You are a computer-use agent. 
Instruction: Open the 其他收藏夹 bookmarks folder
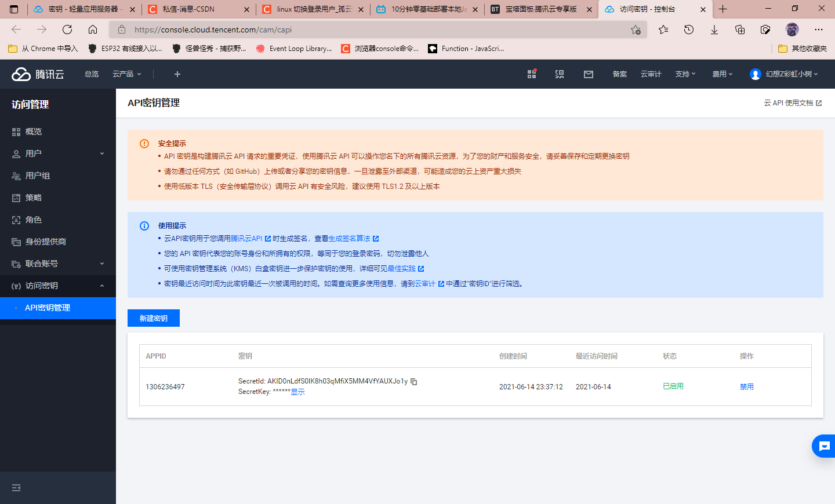803,49
